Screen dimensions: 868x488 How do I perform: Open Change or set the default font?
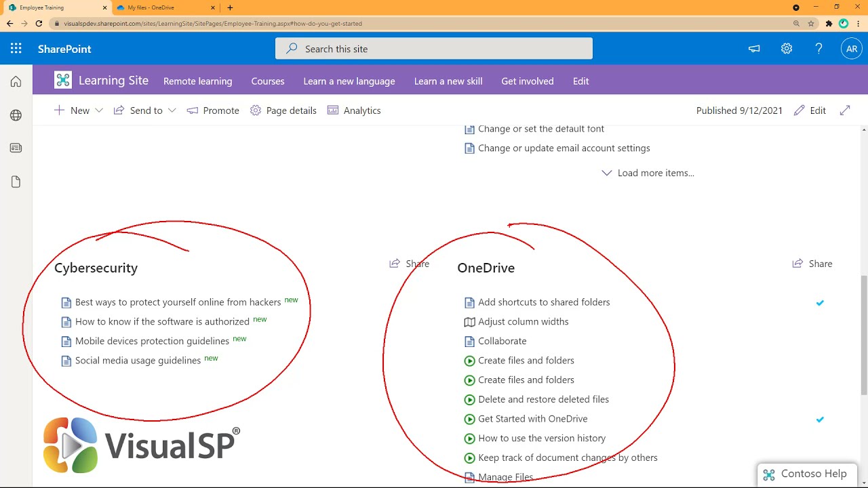tap(540, 129)
